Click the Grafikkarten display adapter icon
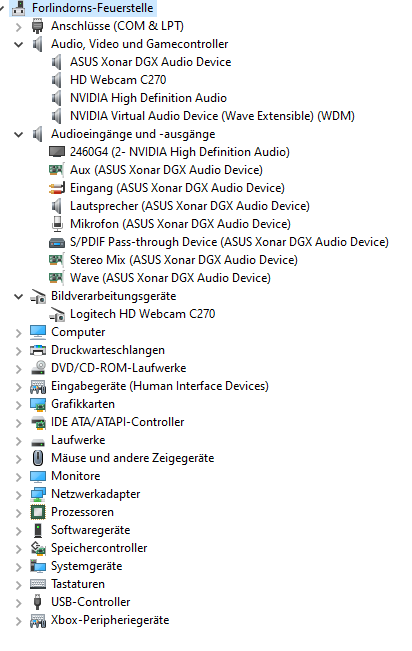The image size is (412, 651). click(x=38, y=404)
